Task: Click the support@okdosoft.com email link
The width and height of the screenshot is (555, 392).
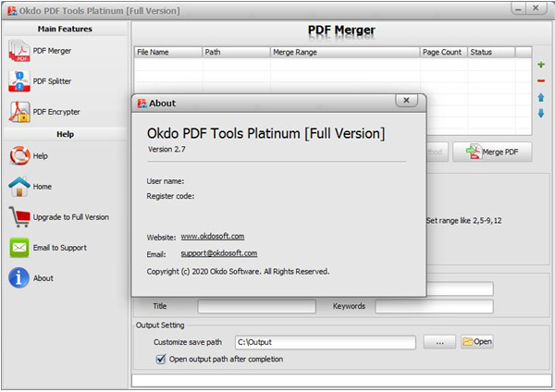Action: [x=219, y=253]
